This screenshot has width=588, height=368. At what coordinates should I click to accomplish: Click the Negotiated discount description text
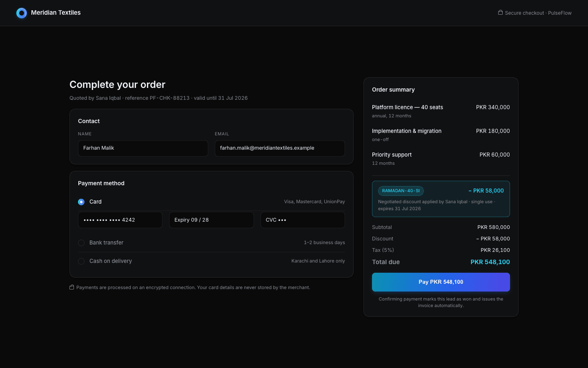pos(437,205)
